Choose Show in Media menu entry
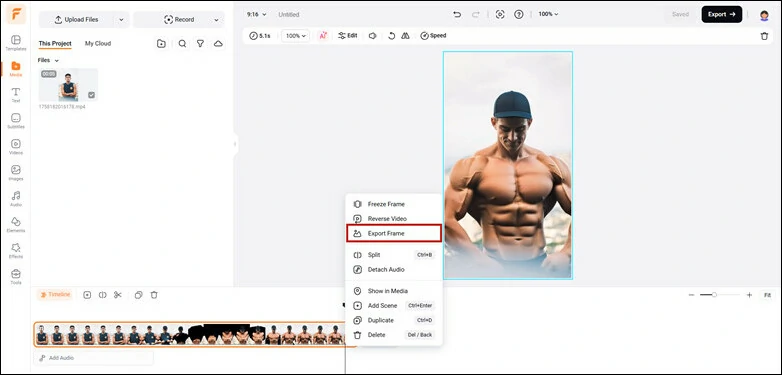 coord(393,291)
